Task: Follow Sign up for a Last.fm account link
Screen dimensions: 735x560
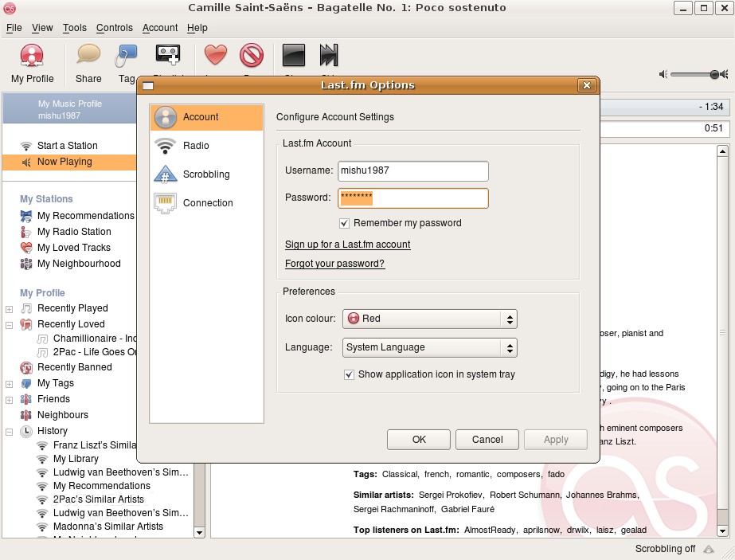Action: 347,245
